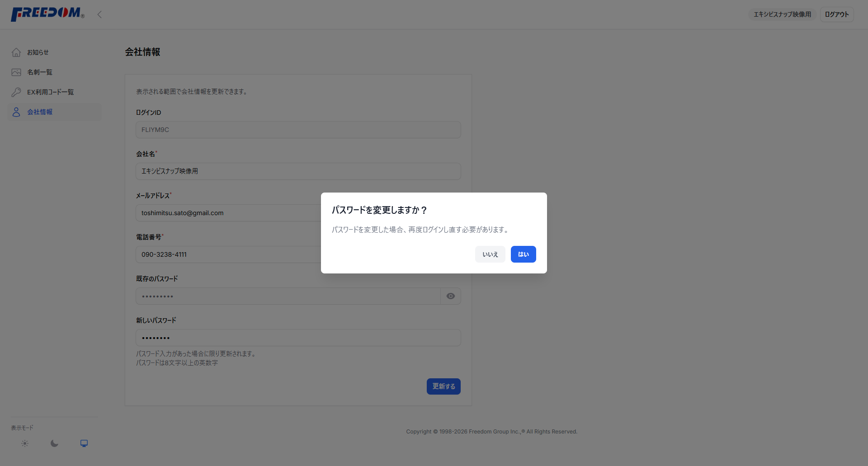Click the 会社名 input field

(298, 171)
